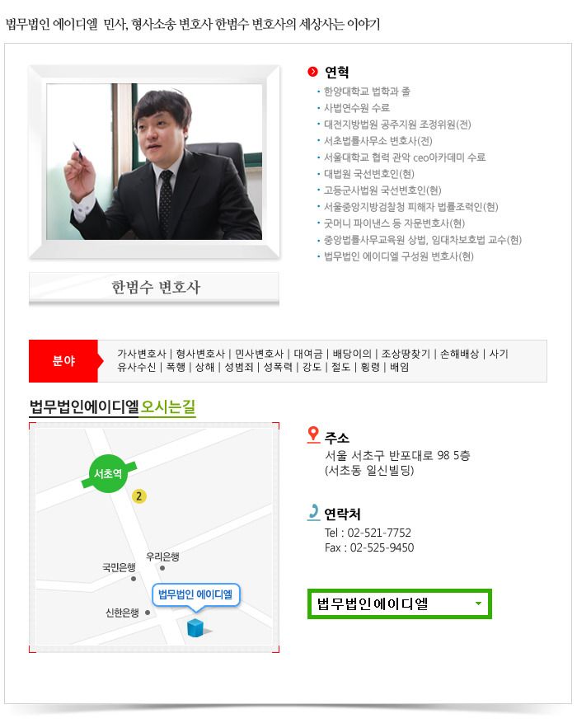The width and height of the screenshot is (577, 728).
Task: Click the 법무법인 에이디엘 map callout bubble
Action: pyautogui.click(x=196, y=594)
